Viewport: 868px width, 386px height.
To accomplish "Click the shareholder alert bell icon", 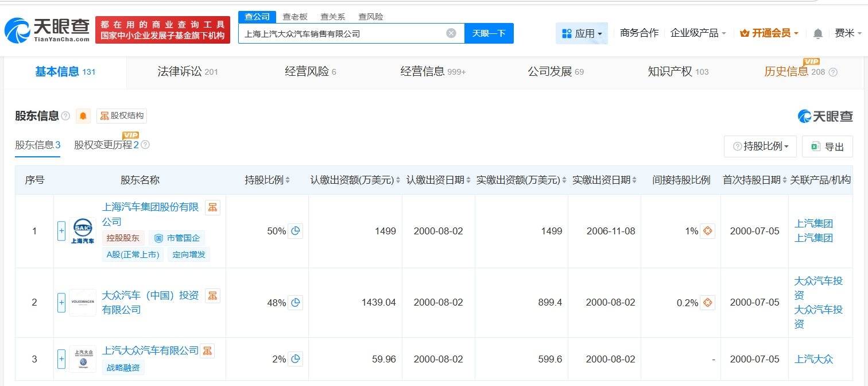I will [x=83, y=116].
